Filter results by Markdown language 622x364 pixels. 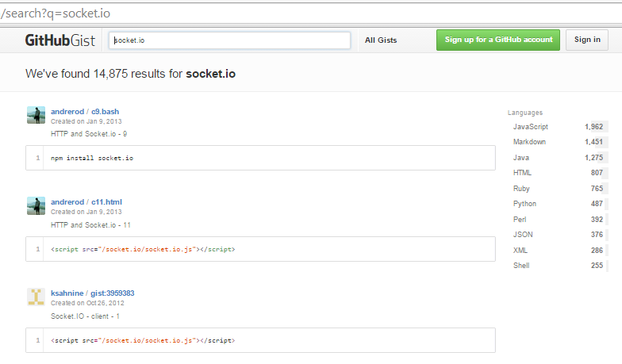tap(558, 142)
